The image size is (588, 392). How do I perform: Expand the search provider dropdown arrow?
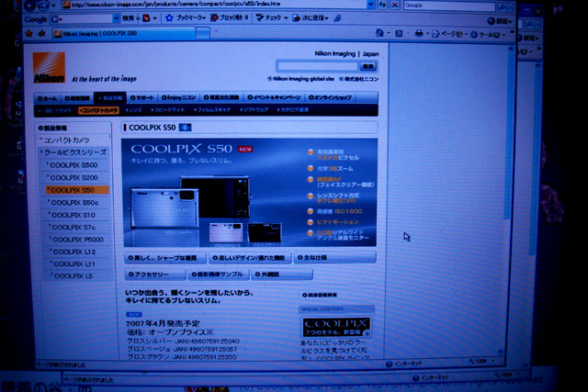(x=511, y=6)
